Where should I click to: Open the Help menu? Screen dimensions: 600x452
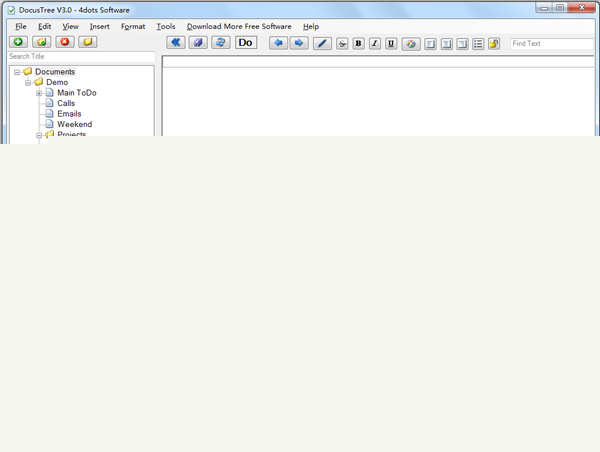311,26
